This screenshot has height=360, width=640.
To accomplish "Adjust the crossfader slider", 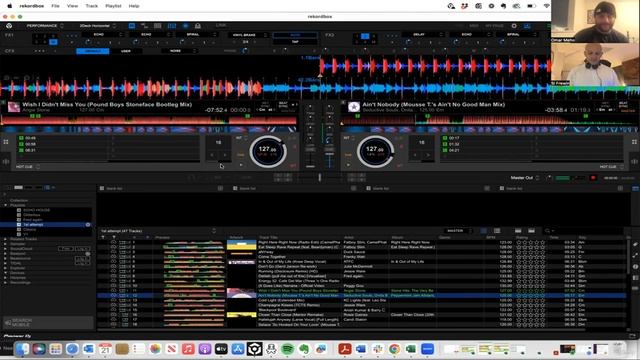I will [320, 177].
